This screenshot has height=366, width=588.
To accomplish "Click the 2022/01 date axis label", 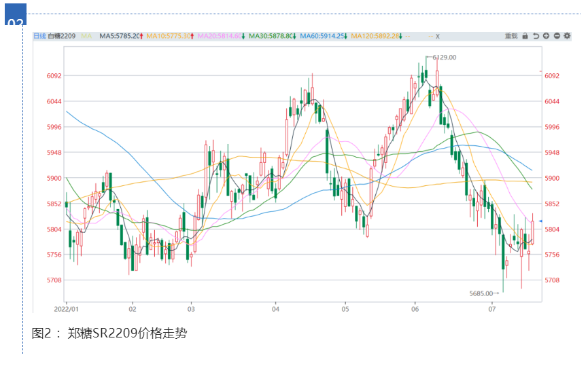I will pyautogui.click(x=75, y=307).
